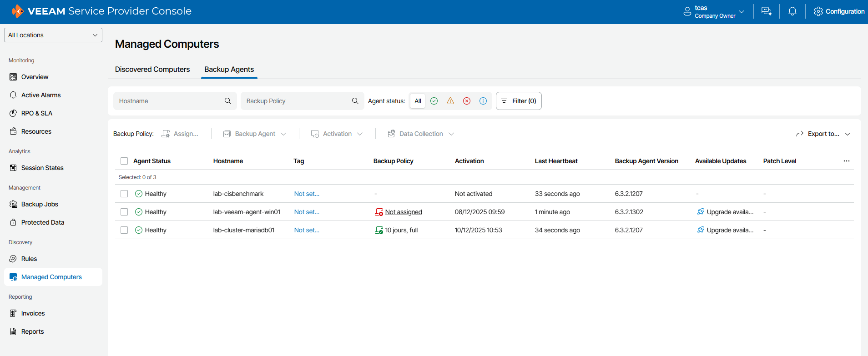Click the Hostname search magnifier icon
868x356 pixels.
[x=228, y=101]
